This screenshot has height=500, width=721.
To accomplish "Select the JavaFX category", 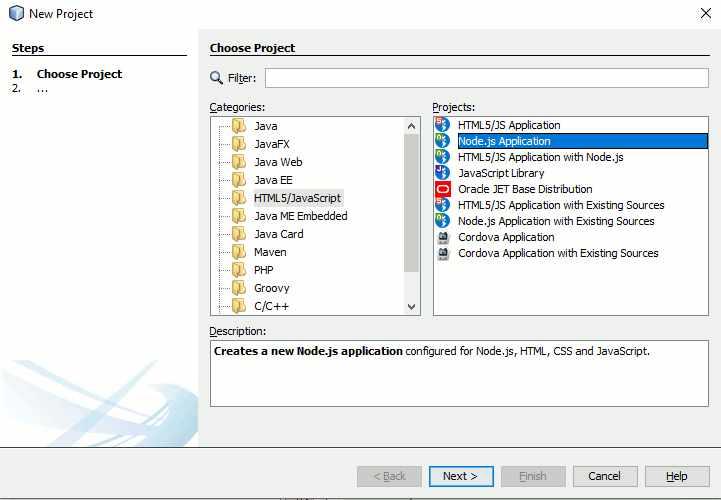I will click(x=272, y=144).
